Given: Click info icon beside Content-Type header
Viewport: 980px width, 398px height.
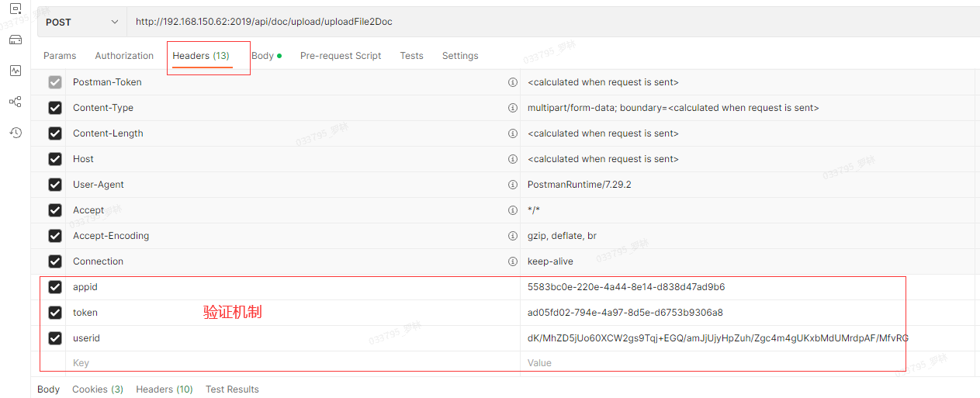Looking at the screenshot, I should pos(512,108).
